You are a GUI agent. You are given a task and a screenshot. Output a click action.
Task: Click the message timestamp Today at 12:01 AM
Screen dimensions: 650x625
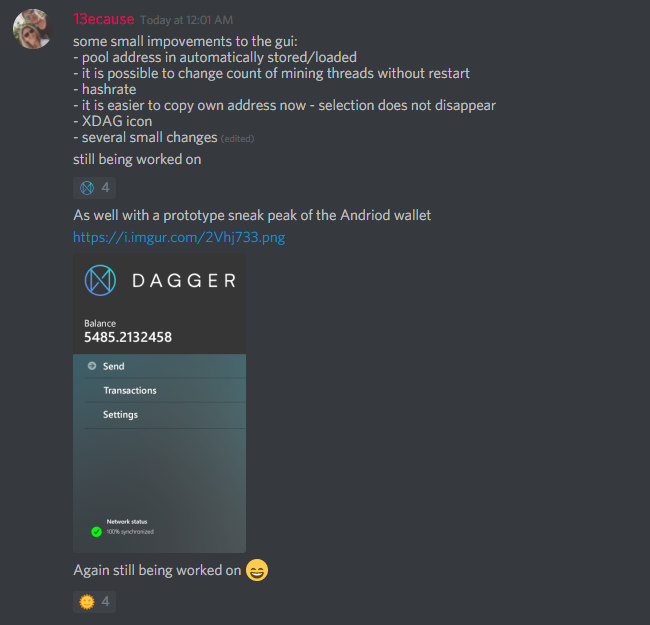(187, 20)
